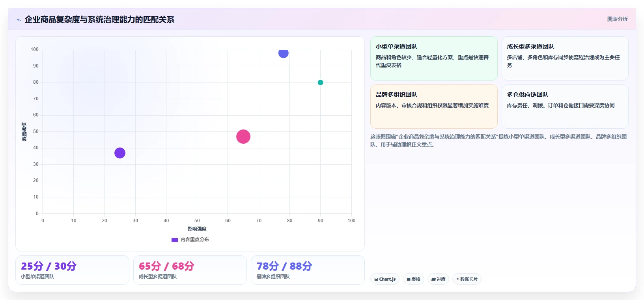The image size is (644, 300).
Task: Click the 78分 / 88分 score card
Action: [308, 270]
